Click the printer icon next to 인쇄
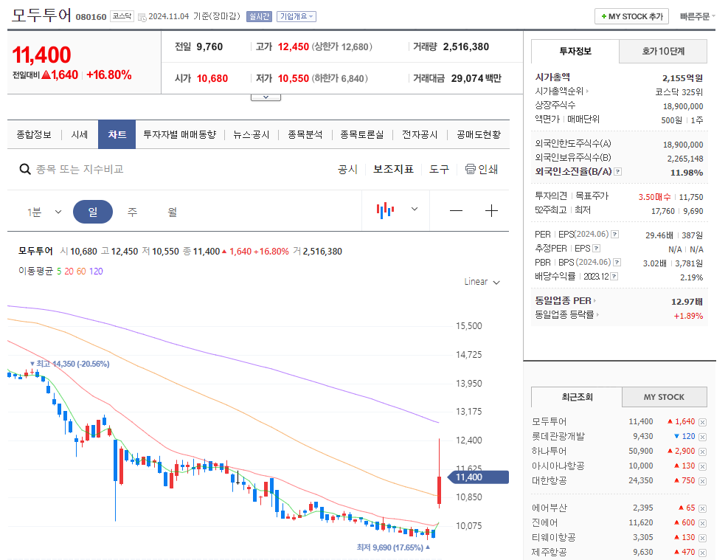This screenshot has height=560, width=728. 471,169
